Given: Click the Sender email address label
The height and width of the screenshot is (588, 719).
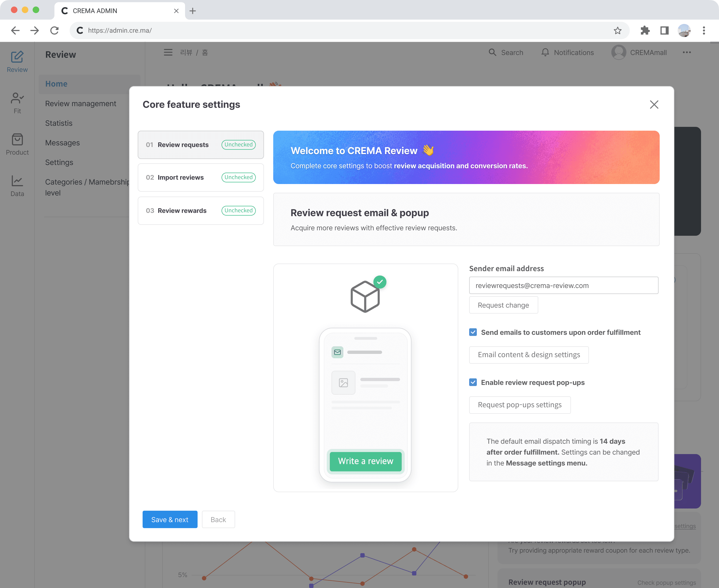Looking at the screenshot, I should pos(506,269).
